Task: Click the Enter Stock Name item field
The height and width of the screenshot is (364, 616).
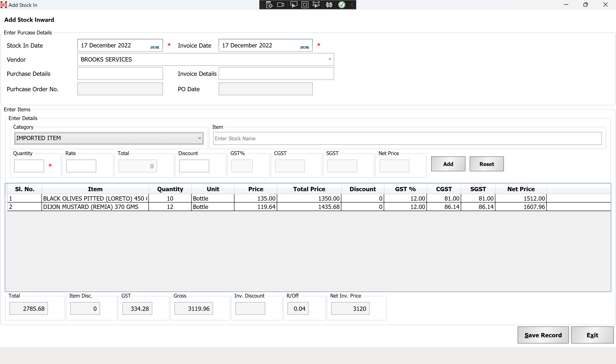Action: coord(407,138)
